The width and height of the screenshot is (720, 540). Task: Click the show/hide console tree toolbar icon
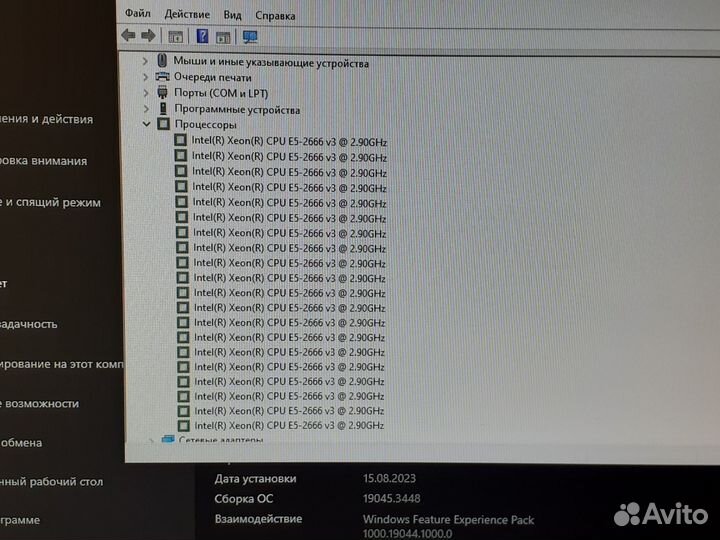pos(175,37)
